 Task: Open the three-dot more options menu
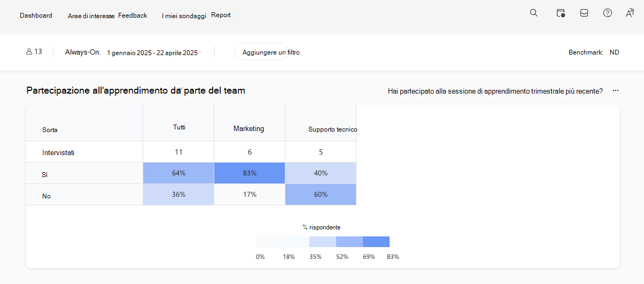click(616, 91)
